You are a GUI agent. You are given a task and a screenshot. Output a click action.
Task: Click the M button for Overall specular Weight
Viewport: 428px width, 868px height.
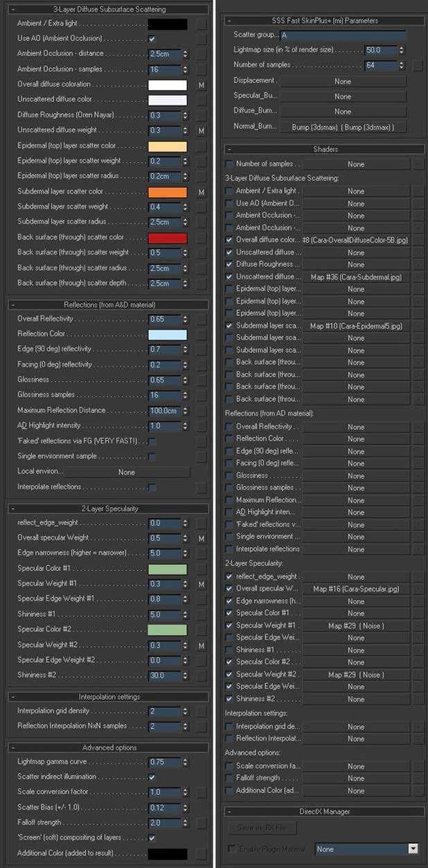202,538
